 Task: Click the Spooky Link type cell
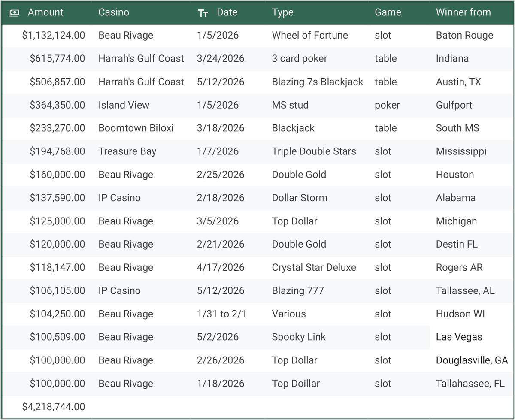(299, 336)
